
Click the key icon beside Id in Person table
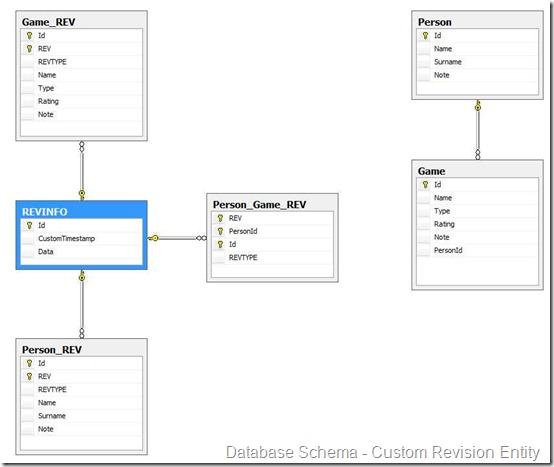[425, 35]
